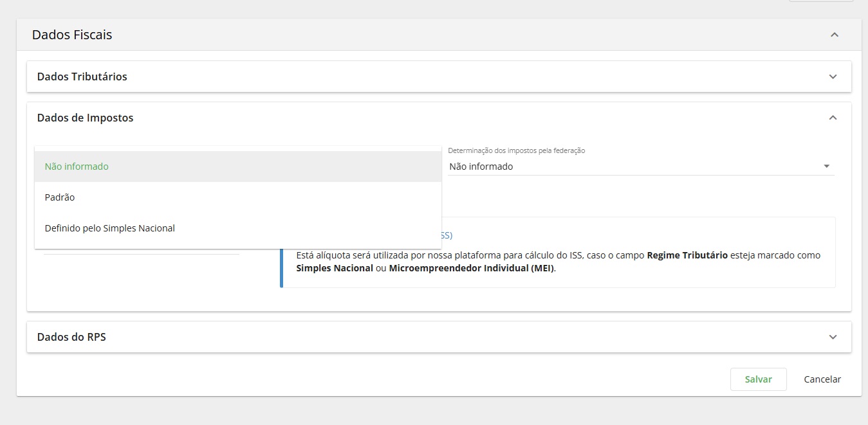Click 'Microempreendedor Individual (MEI)' bold text
868x425 pixels.
[x=471, y=268]
